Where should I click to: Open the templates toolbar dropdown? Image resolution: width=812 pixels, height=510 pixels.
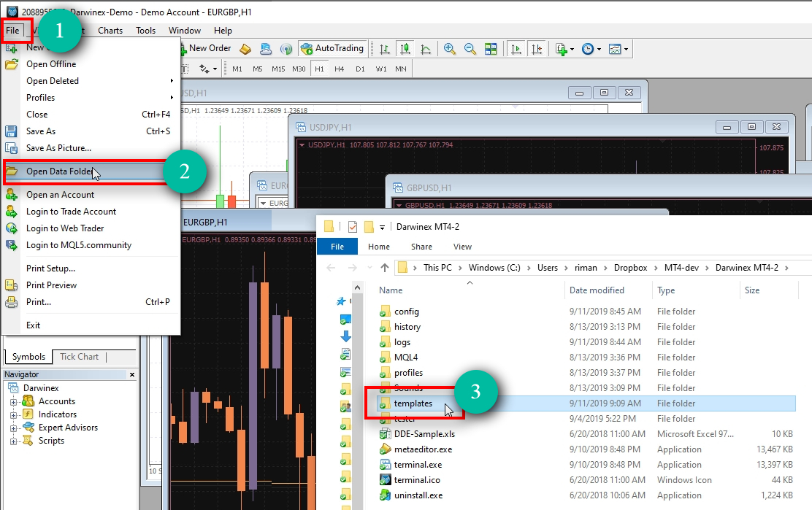pyautogui.click(x=618, y=49)
